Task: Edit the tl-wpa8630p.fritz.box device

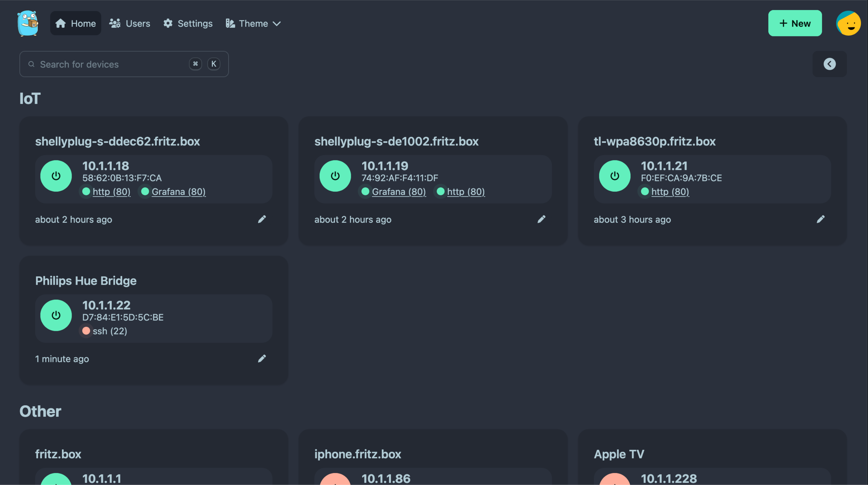Action: [820, 219]
